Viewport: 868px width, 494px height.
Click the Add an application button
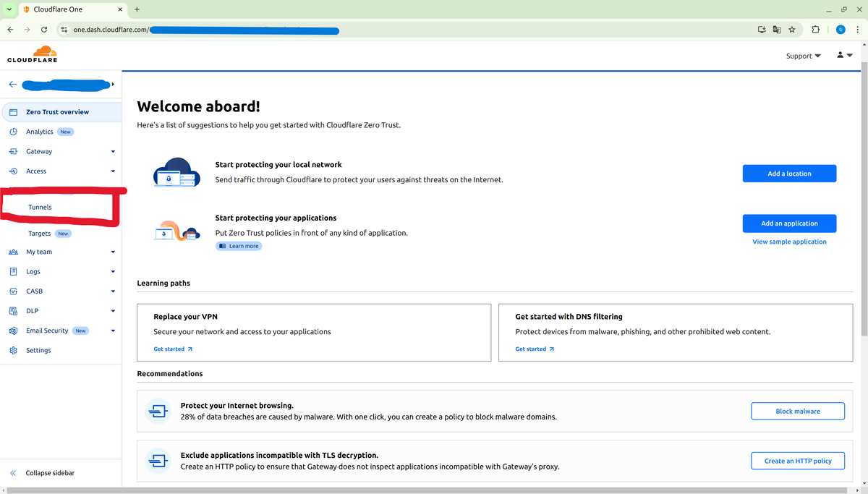[789, 223]
